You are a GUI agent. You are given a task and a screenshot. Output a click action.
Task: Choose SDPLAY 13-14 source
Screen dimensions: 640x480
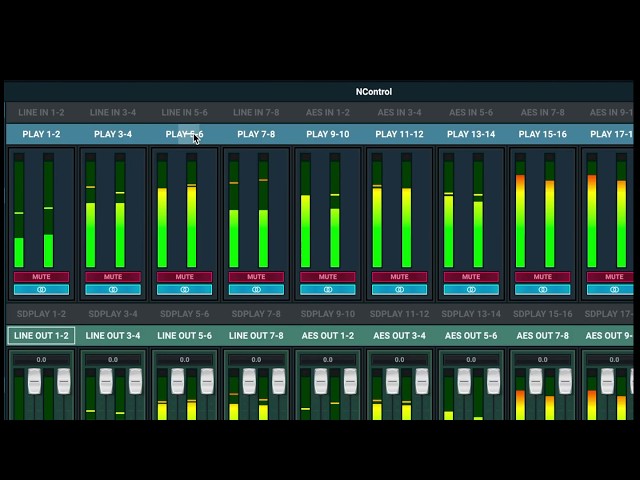pos(471,314)
